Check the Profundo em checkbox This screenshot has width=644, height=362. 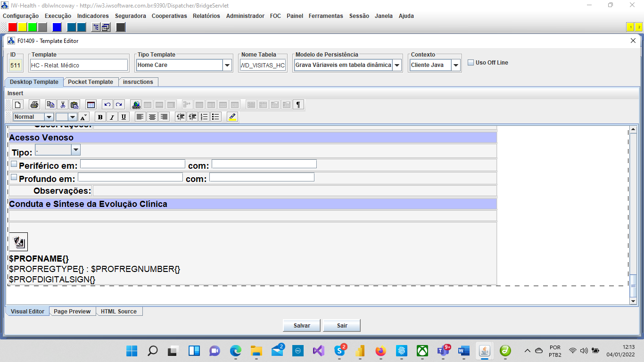pyautogui.click(x=14, y=177)
